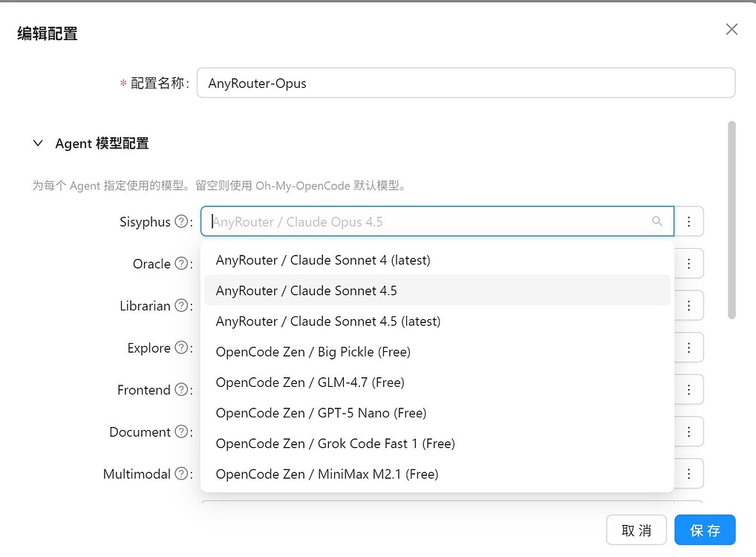The height and width of the screenshot is (557, 756).
Task: Open more options menu for Librarian row
Action: [688, 305]
